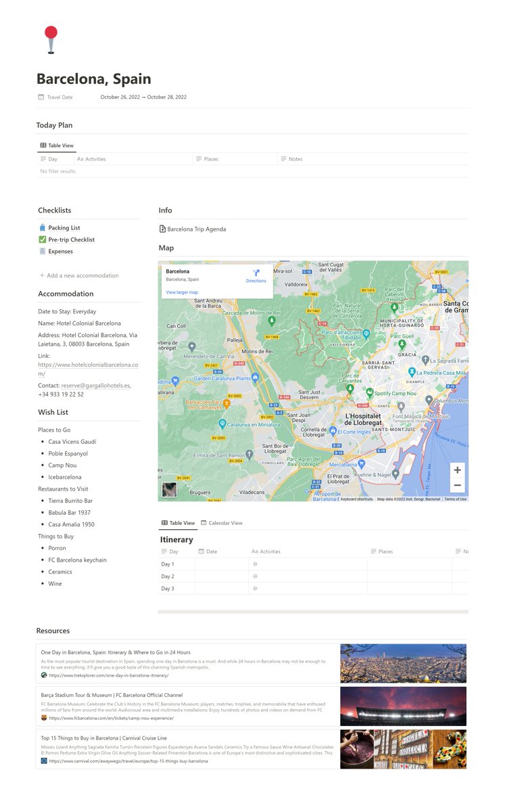Switch to the Calendar View tab
This screenshot has height=812, width=506.
(221, 523)
